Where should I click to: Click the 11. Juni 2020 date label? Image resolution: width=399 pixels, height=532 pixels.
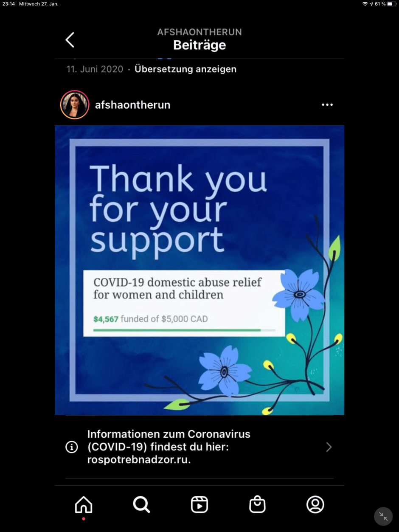[95, 69]
